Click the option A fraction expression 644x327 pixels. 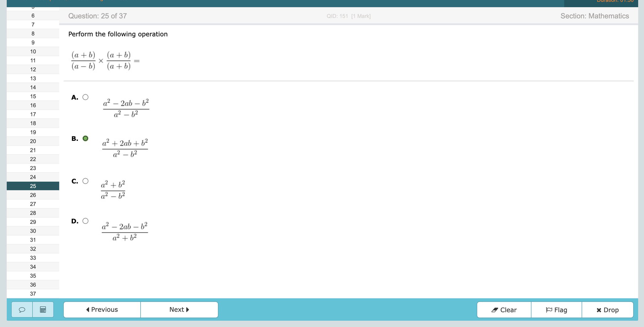click(x=126, y=108)
